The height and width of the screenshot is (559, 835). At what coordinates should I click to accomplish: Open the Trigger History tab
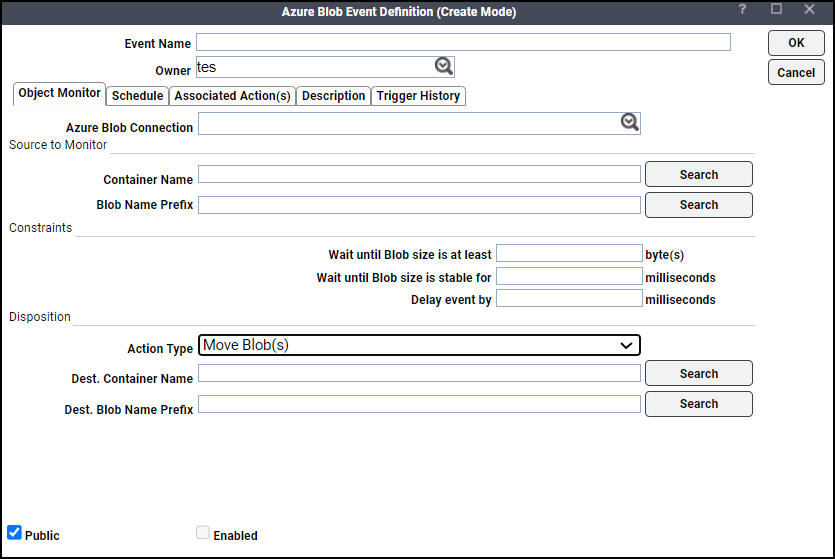(x=418, y=96)
